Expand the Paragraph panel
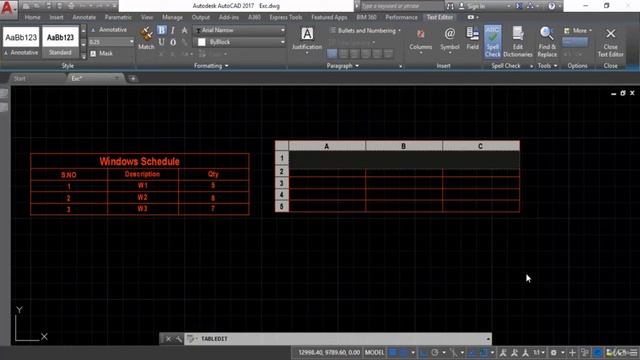640x360 pixels. pos(343,66)
